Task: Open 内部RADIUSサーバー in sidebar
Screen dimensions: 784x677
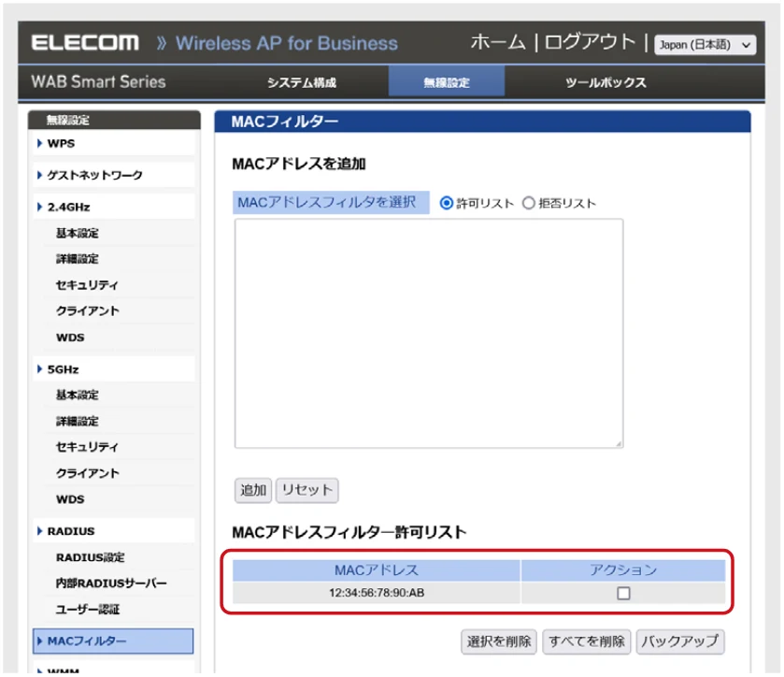Action: [111, 583]
